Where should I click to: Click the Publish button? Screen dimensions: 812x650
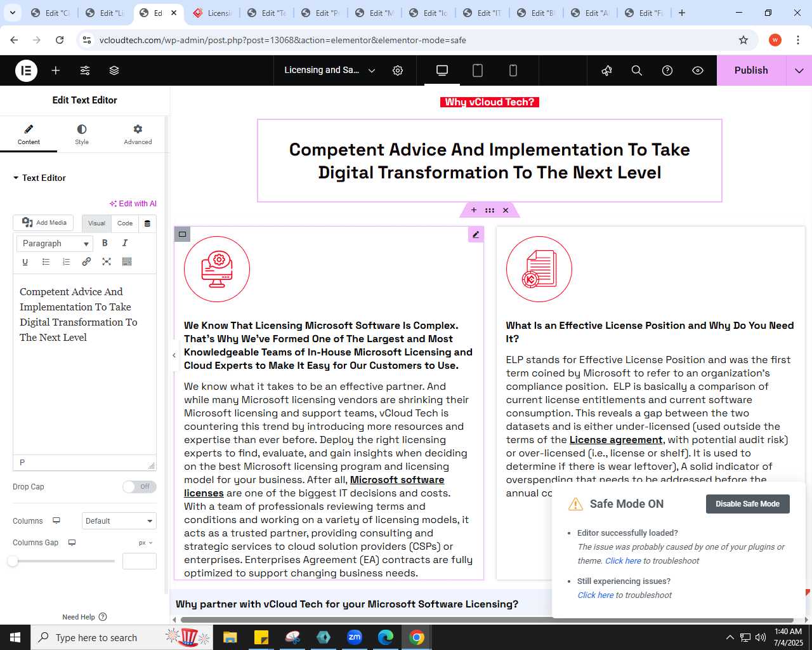tap(751, 70)
